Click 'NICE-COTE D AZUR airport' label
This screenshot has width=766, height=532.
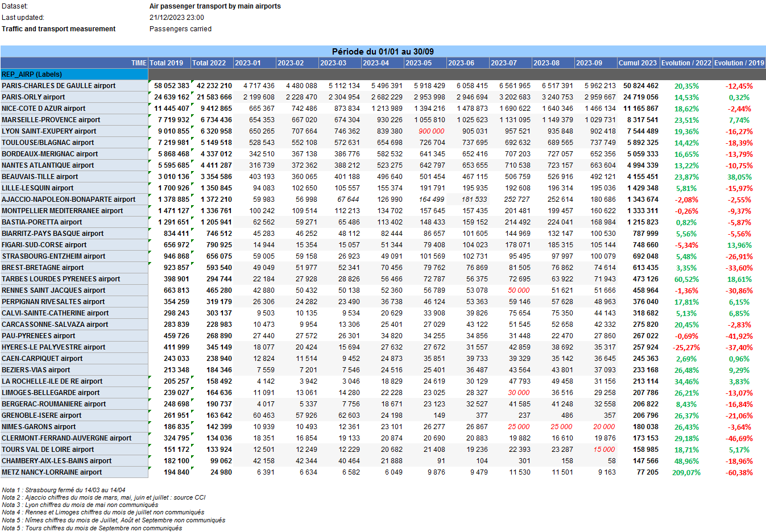(74, 109)
